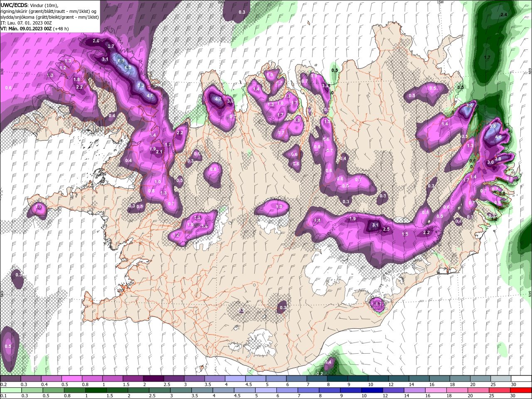This screenshot has height=399, width=532.
Task: Click the 0.2 label on the upper legend
Action: (x=3, y=384)
